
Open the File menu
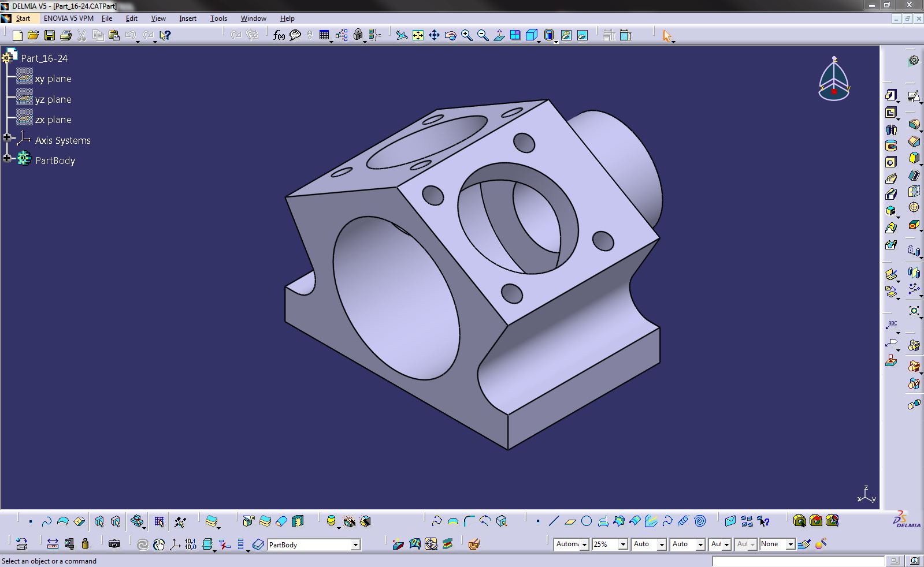(x=107, y=18)
